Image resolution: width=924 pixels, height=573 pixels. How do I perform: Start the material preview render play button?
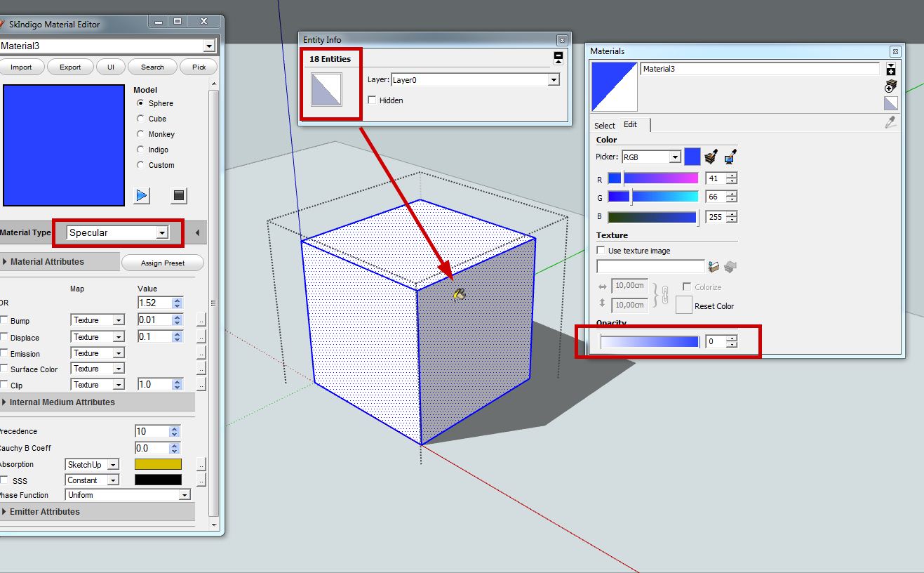(142, 195)
